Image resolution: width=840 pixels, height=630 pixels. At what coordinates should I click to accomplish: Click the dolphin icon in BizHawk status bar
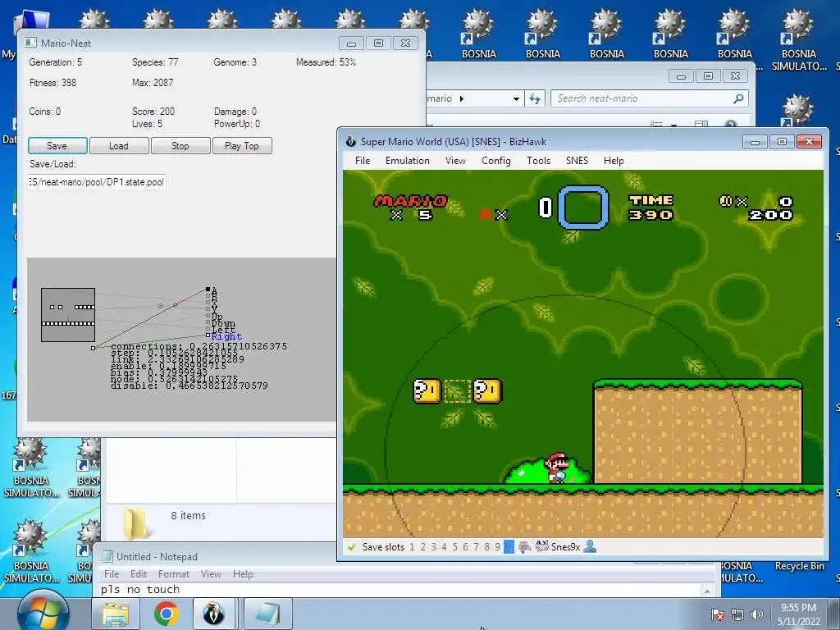524,547
